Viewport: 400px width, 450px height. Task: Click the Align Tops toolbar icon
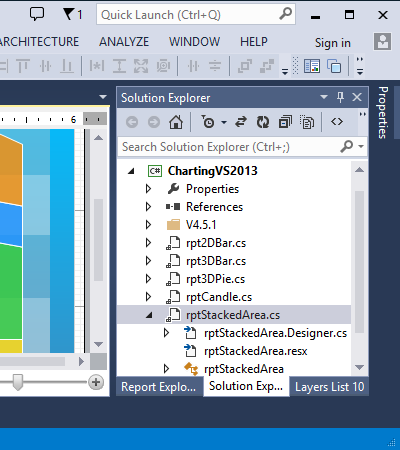23,66
